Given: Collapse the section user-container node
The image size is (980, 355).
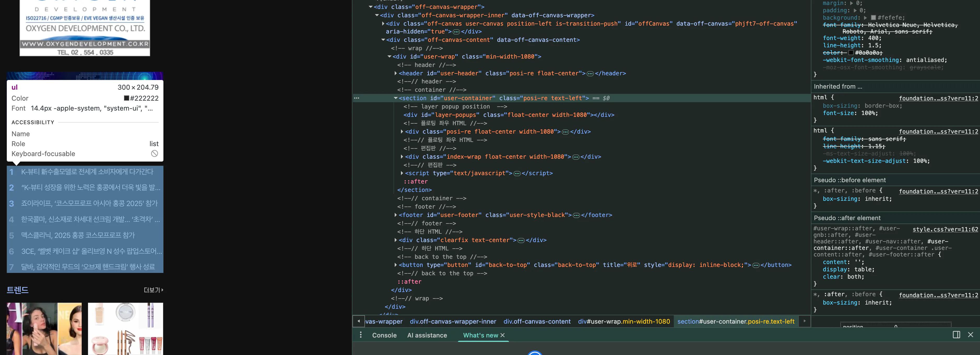Looking at the screenshot, I should (396, 98).
